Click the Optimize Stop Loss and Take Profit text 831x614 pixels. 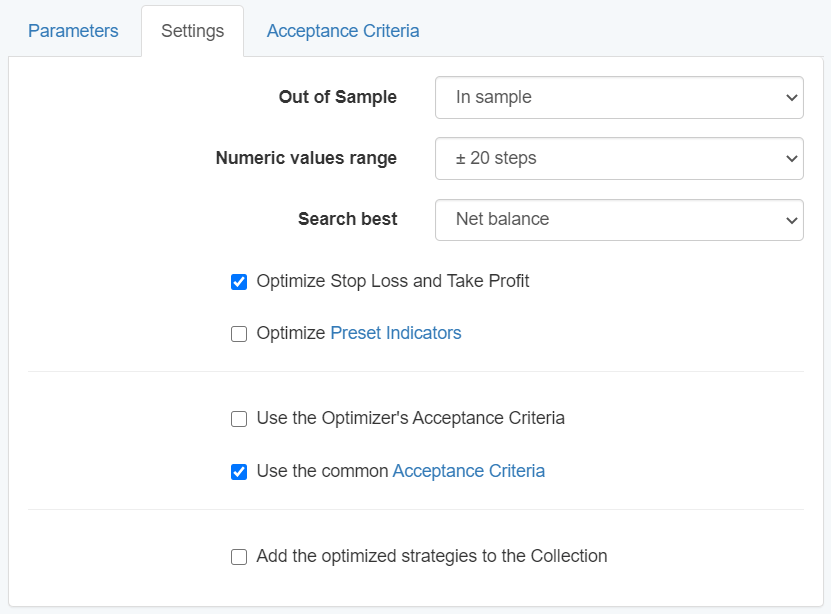pos(393,281)
